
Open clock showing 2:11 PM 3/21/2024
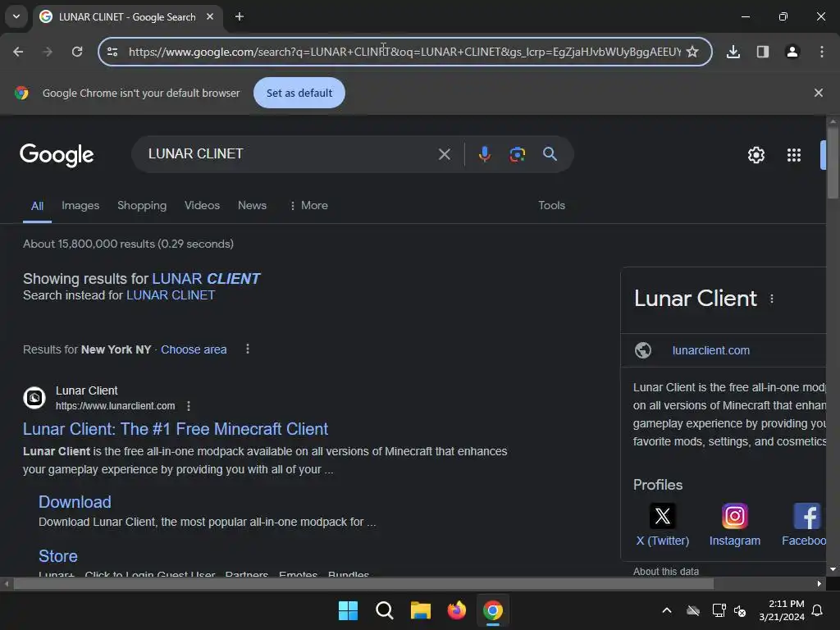coord(782,610)
